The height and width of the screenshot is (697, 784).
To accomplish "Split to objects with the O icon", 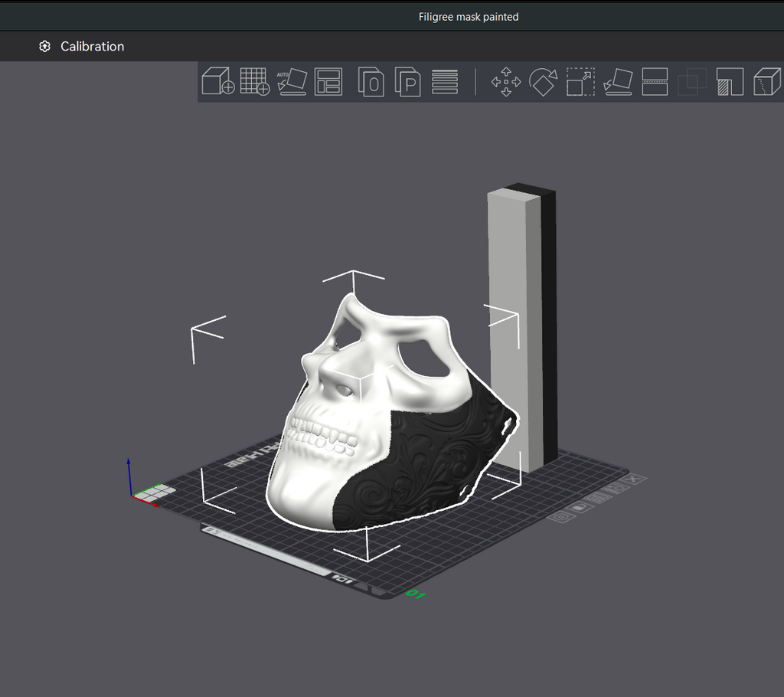I will point(371,81).
